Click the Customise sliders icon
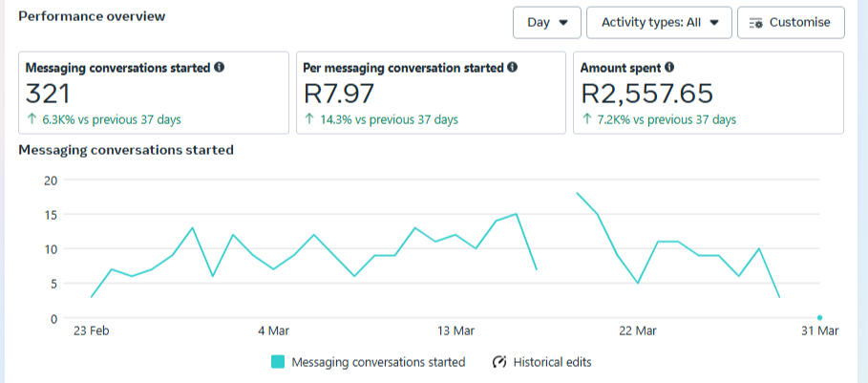The image size is (868, 383). click(756, 23)
